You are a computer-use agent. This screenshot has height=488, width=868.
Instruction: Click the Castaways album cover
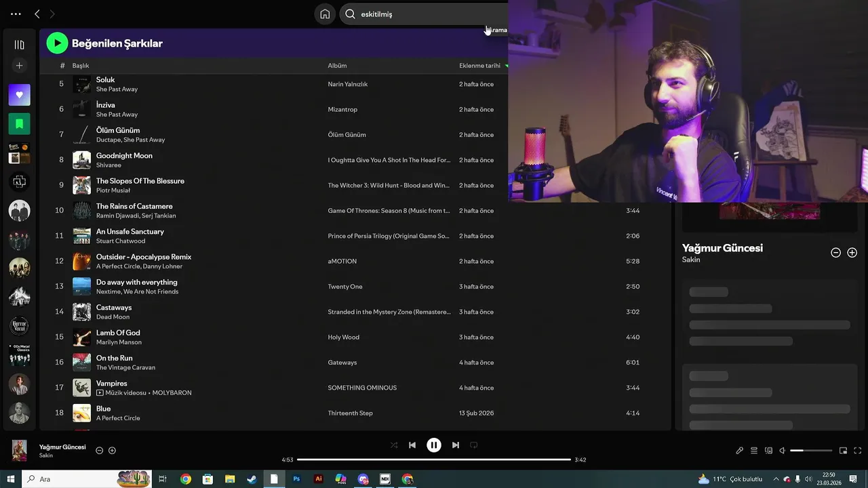tap(81, 312)
